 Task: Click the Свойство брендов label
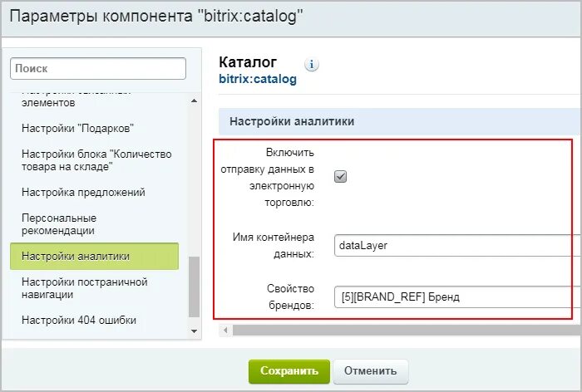click(x=291, y=297)
